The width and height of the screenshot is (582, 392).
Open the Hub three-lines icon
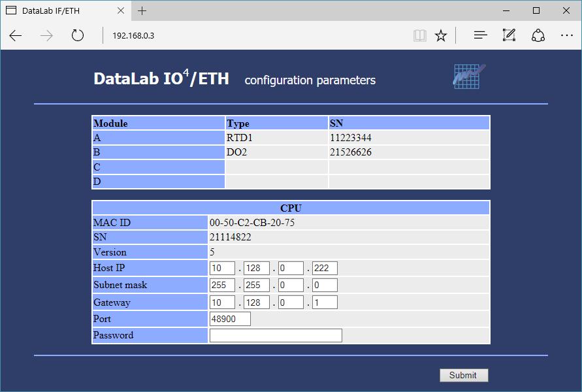(480, 35)
